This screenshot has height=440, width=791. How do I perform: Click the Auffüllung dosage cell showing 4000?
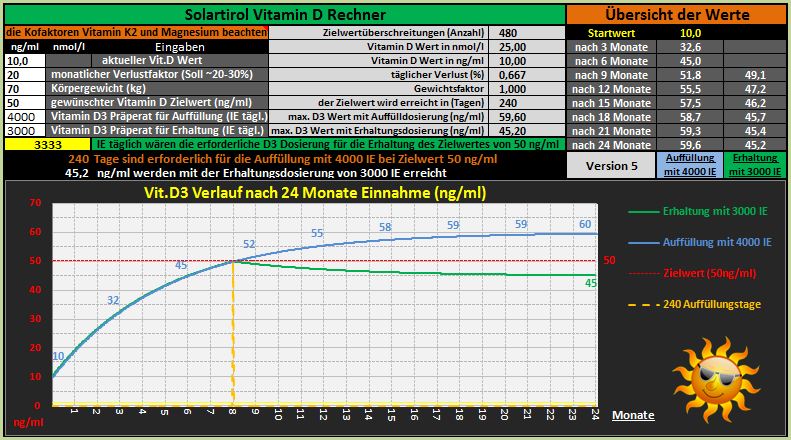pos(24,116)
